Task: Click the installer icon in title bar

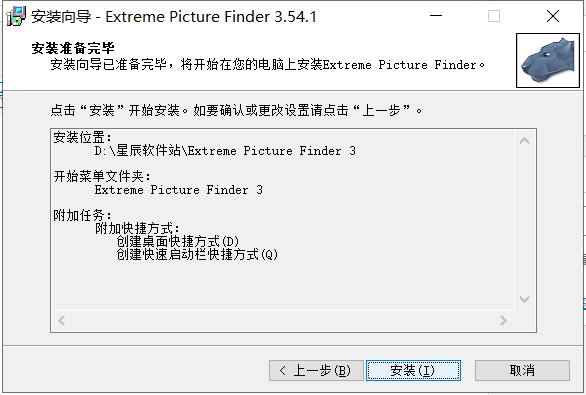Action: tap(16, 16)
